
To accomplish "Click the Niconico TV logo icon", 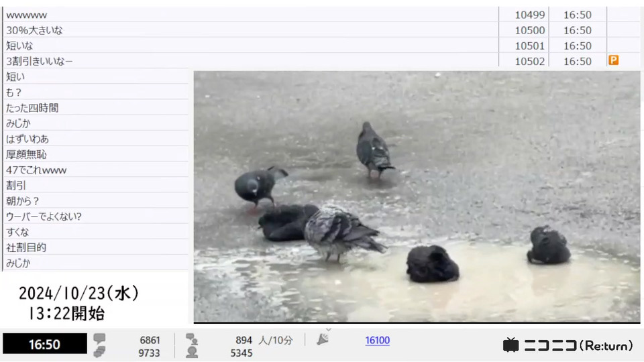I will 511,345.
